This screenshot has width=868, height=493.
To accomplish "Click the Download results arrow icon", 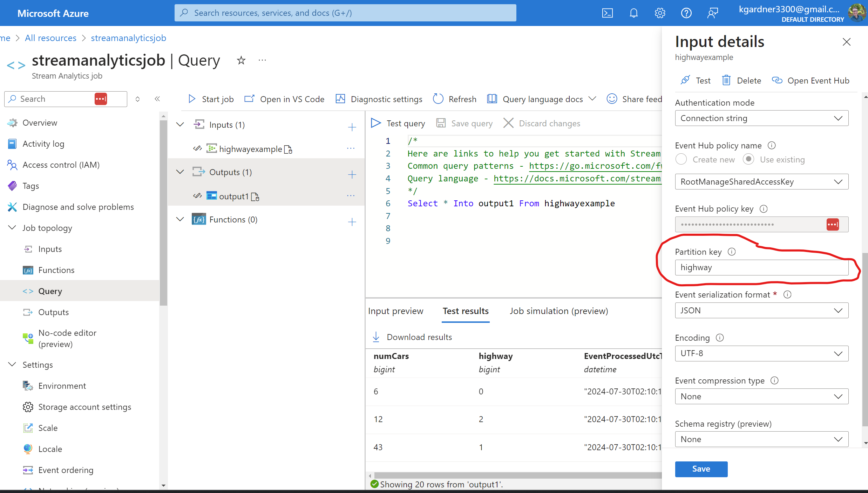I will pyautogui.click(x=376, y=337).
